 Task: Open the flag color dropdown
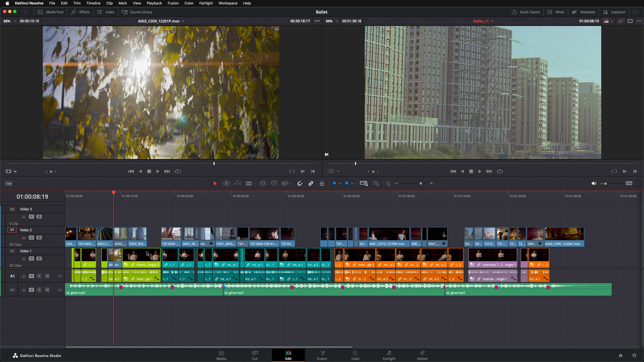click(340, 183)
